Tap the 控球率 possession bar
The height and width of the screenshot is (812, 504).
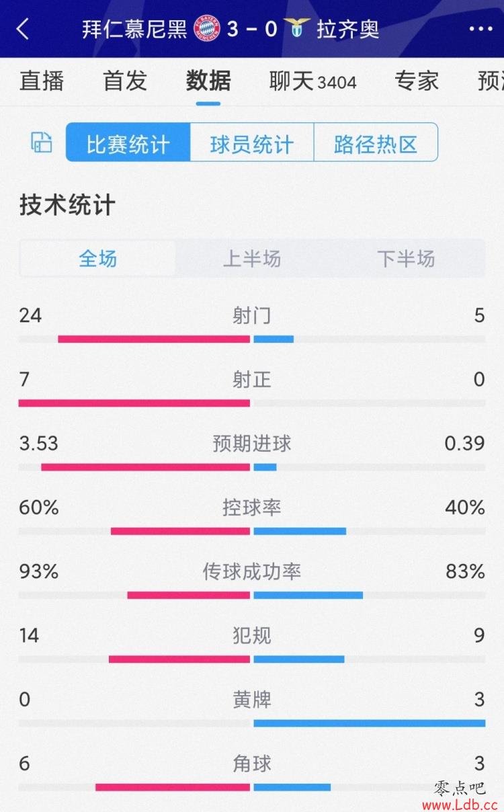click(x=252, y=531)
